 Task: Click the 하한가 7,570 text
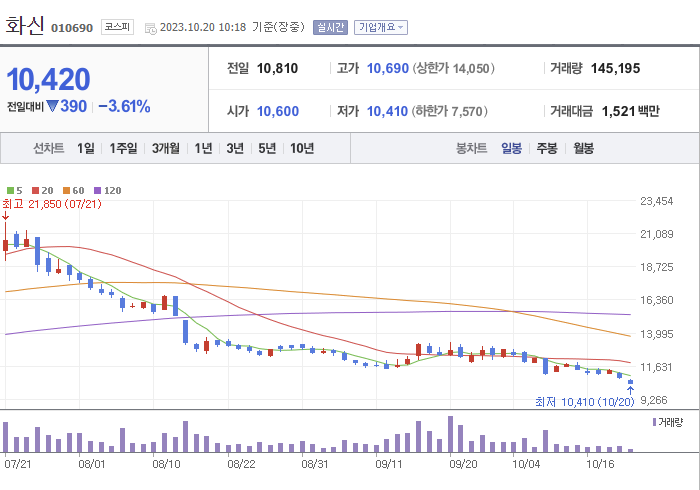450,111
